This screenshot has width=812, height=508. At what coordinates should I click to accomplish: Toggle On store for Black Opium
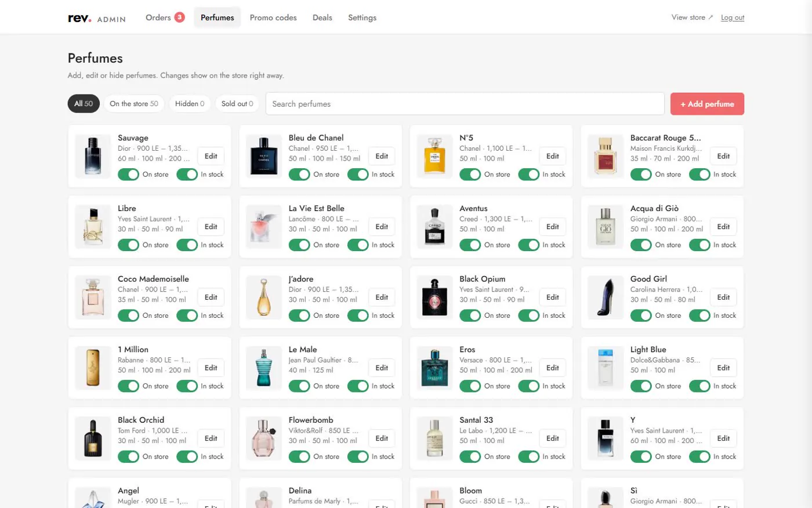[470, 316]
